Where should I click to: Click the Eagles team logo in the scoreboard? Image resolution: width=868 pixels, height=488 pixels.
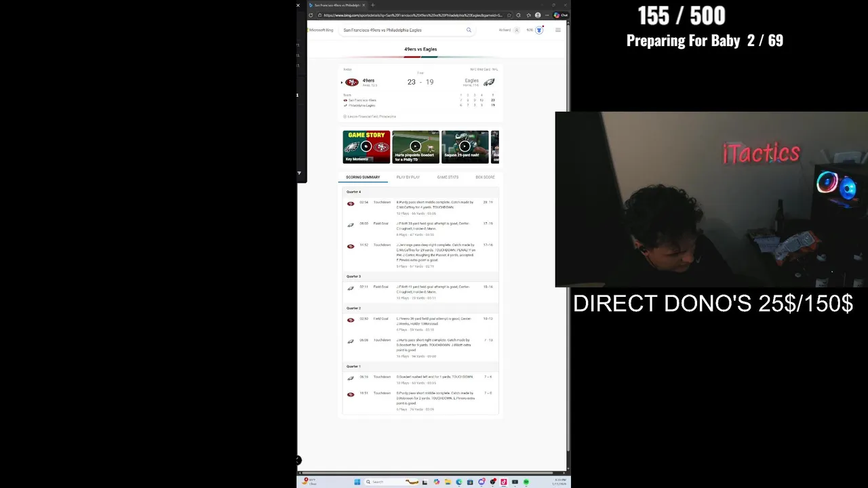pos(489,82)
